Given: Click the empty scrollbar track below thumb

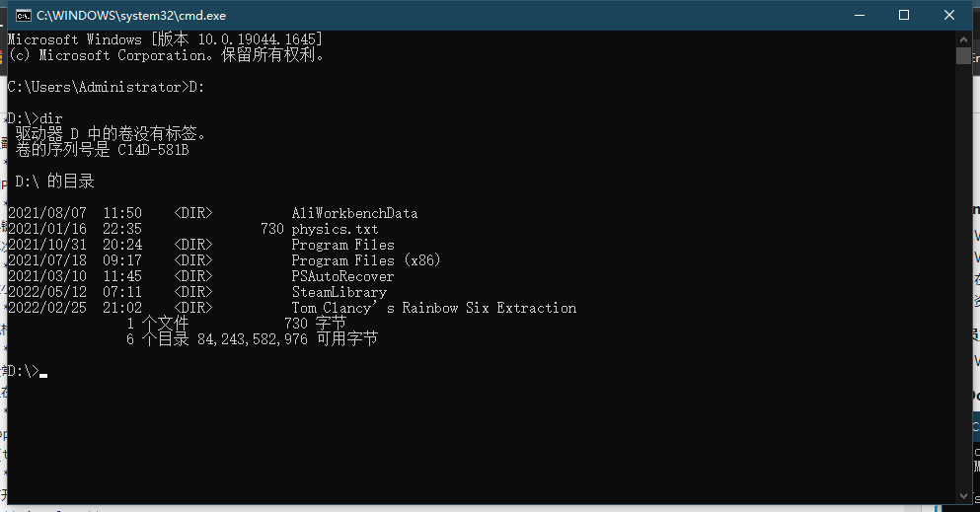Looking at the screenshot, I should tap(963, 296).
